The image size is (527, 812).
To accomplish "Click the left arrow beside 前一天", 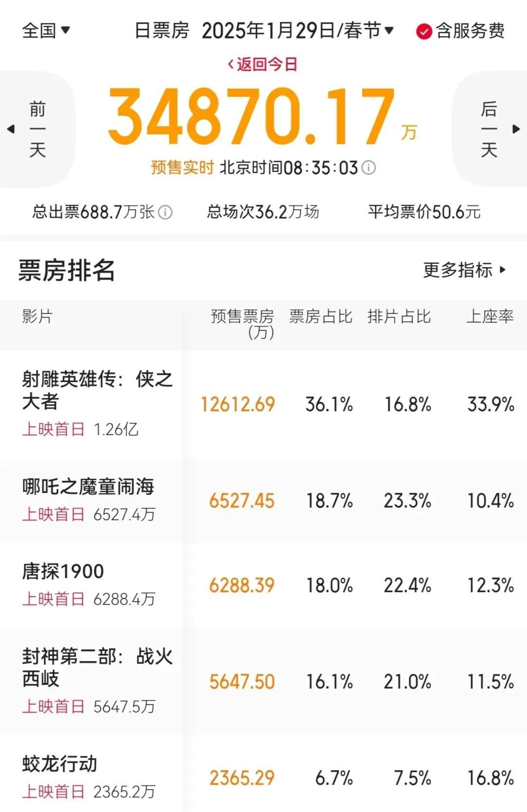I will pos(11,129).
